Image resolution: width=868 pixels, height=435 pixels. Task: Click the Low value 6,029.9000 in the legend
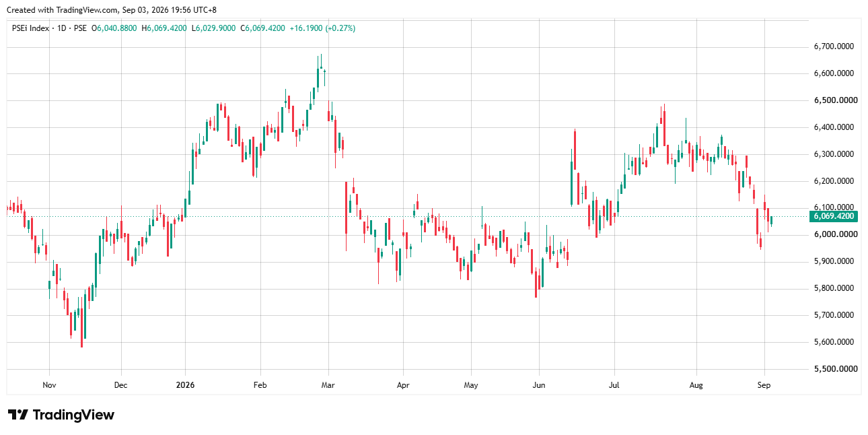coord(214,28)
